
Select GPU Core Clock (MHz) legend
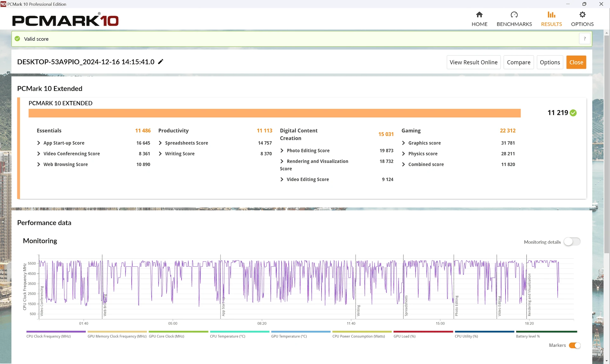click(x=178, y=334)
